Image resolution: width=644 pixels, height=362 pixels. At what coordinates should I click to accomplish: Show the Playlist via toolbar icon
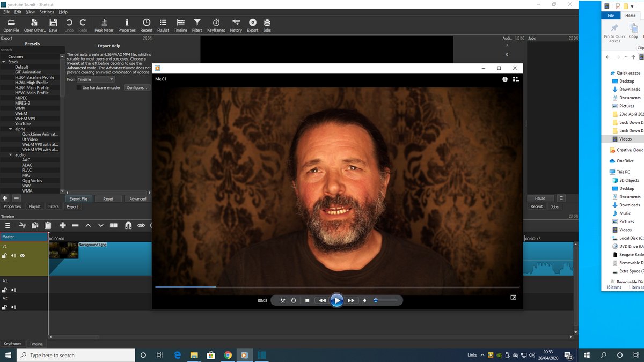pos(163,25)
